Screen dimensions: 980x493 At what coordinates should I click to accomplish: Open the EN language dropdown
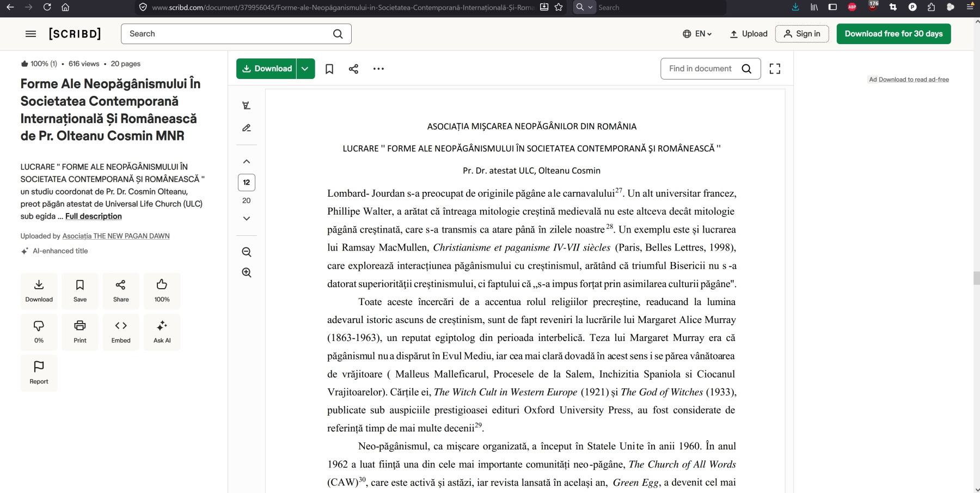[x=697, y=34]
